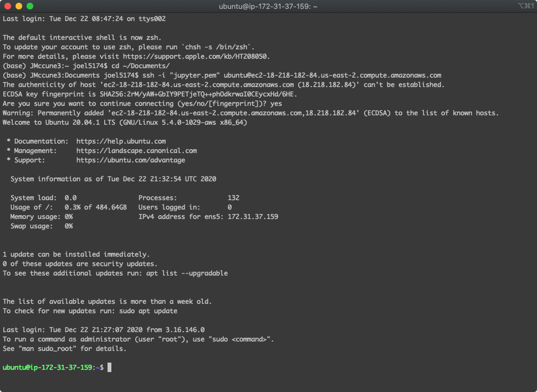Click 'System information as of Tue Dec 22 21:32:54 UTC 2020'

(114, 179)
